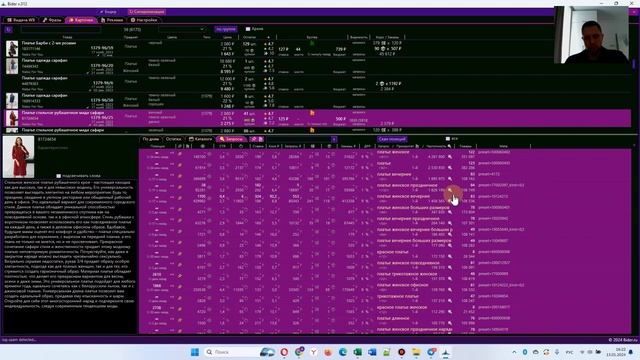Click the 'Синхронизация' button
Screen dimensions: 640x360
pyautogui.click(x=147, y=12)
